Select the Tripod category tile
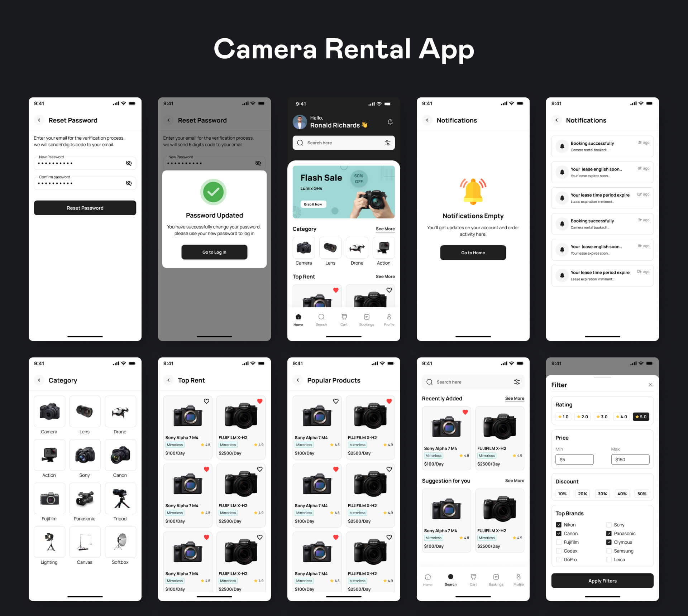Image resolution: width=688 pixels, height=616 pixels. coord(120,498)
